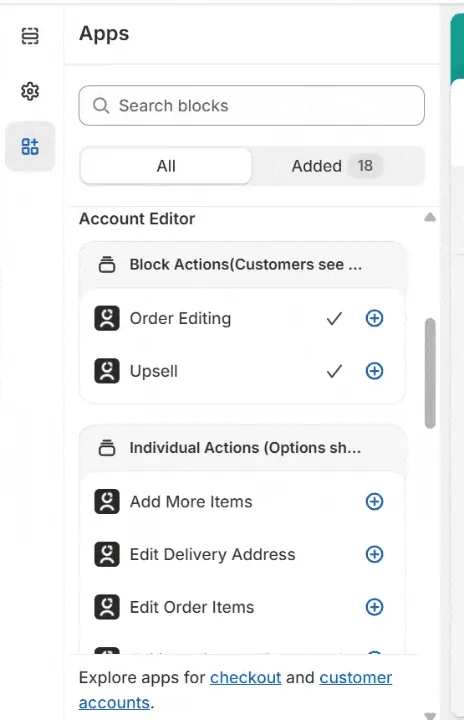The image size is (464, 720).
Task: Open the Sections sidebar icon
Action: [30, 36]
